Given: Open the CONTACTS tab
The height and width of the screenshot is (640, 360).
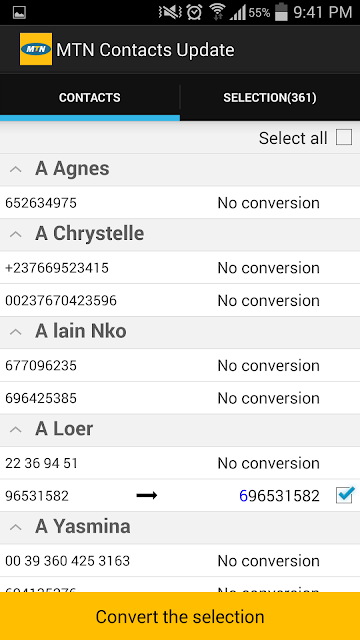Looking at the screenshot, I should point(90,97).
